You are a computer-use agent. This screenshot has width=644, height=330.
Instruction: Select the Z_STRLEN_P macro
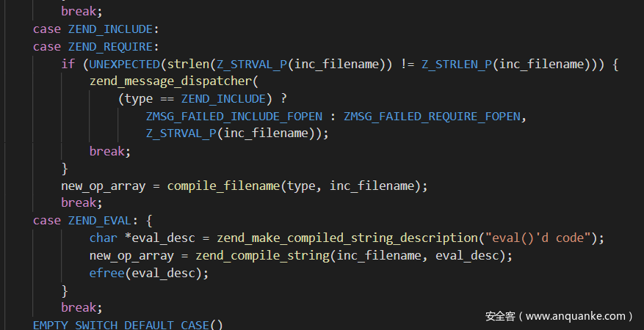tap(455, 65)
